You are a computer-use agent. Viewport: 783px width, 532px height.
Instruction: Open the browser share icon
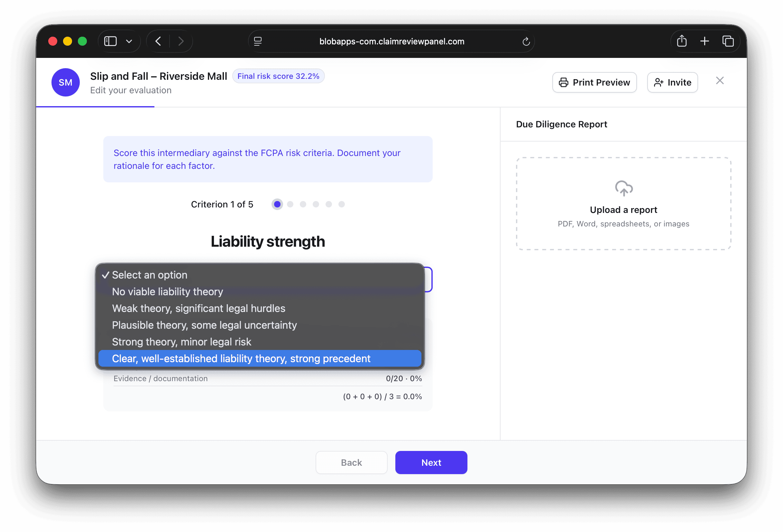coord(682,41)
